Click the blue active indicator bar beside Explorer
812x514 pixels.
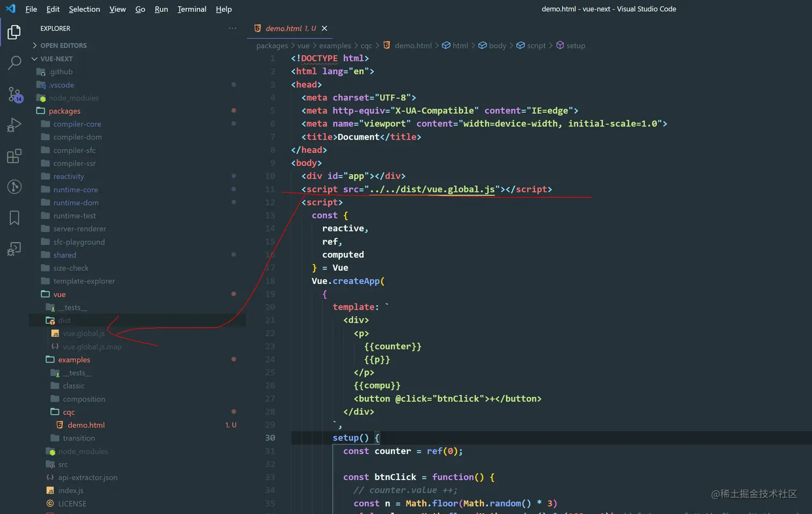point(2,32)
